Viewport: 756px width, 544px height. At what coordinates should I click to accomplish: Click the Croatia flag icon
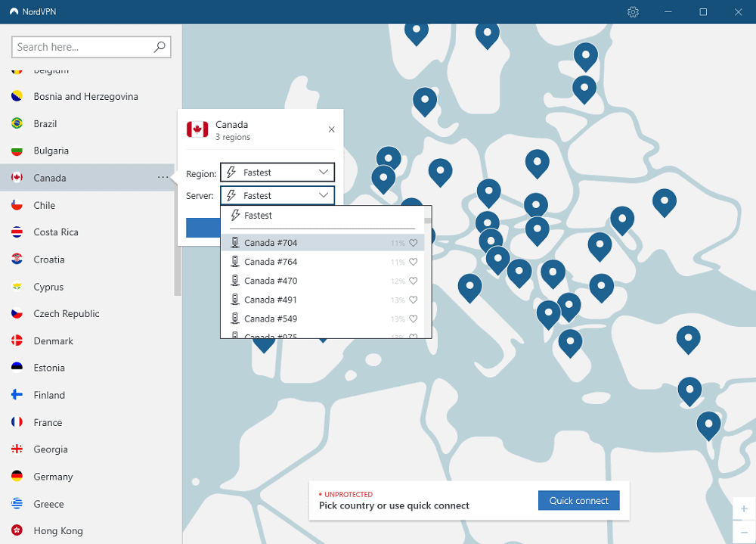17,260
